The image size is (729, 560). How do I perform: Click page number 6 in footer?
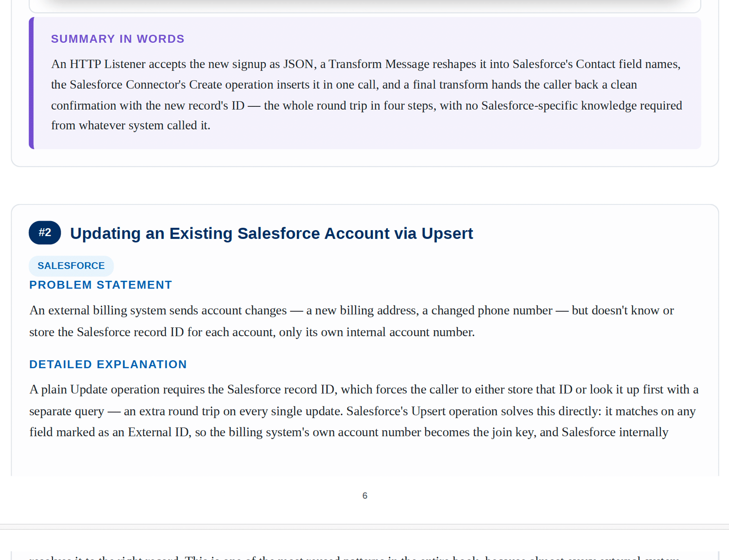point(364,496)
